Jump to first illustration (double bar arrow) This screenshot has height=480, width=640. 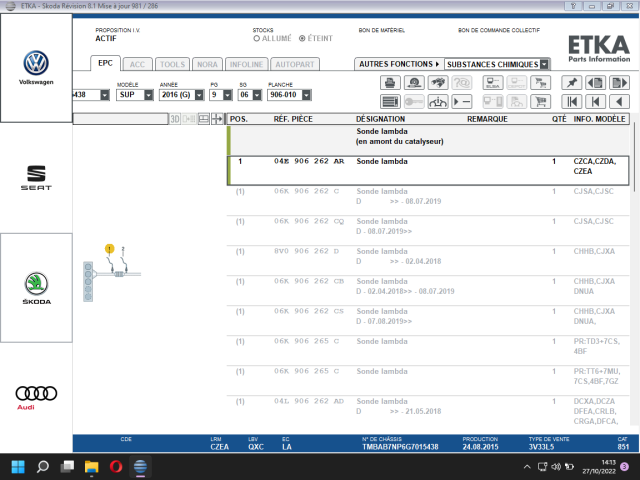571,102
